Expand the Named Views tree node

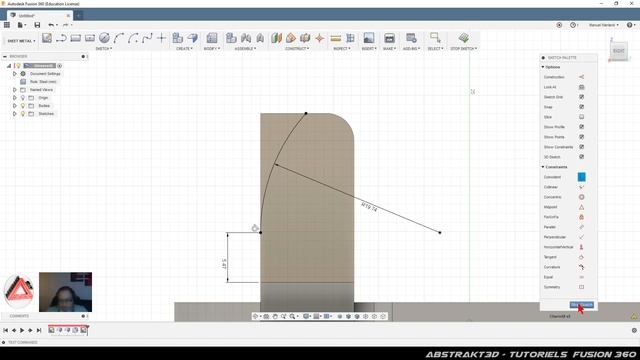tap(15, 90)
